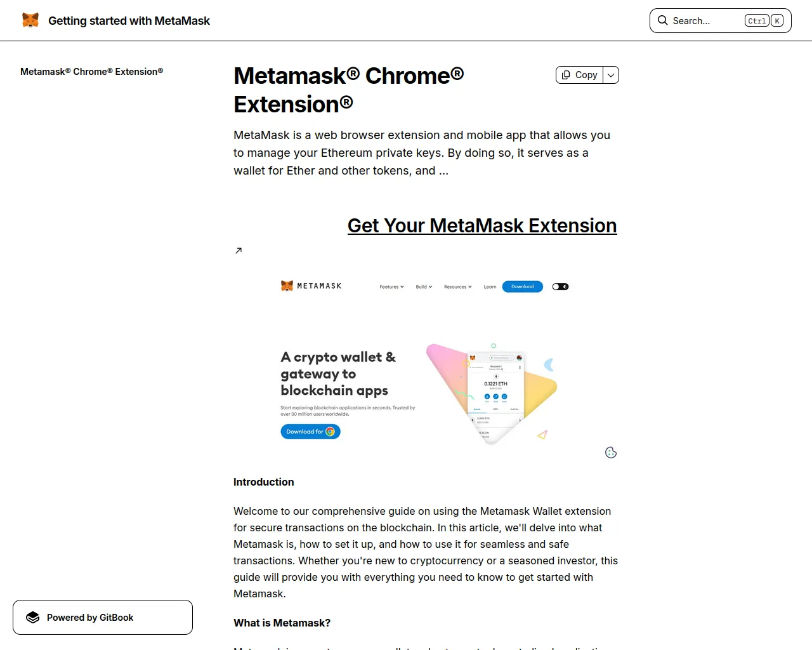The height and width of the screenshot is (650, 812).
Task: Click Learn in the embedded navbar
Action: click(x=490, y=287)
